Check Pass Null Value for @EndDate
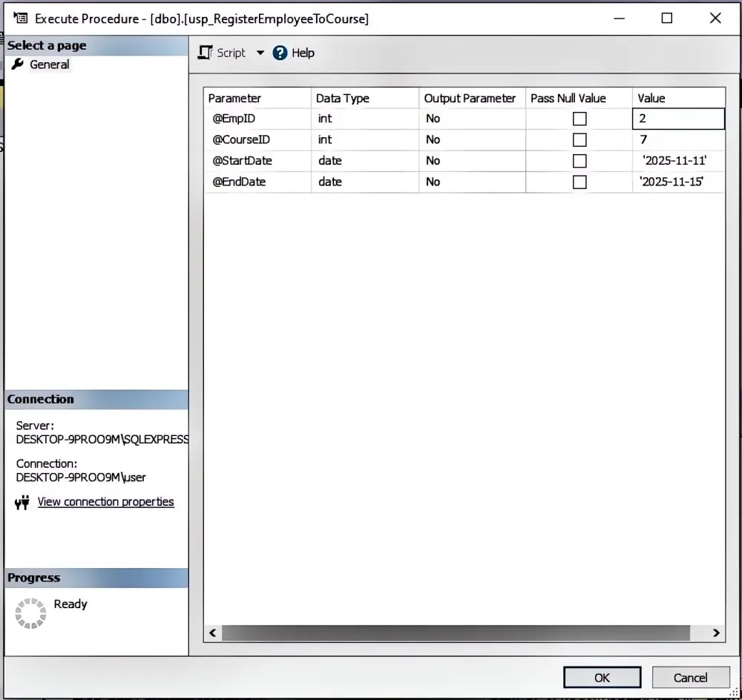Image resolution: width=742 pixels, height=700 pixels. tap(580, 182)
